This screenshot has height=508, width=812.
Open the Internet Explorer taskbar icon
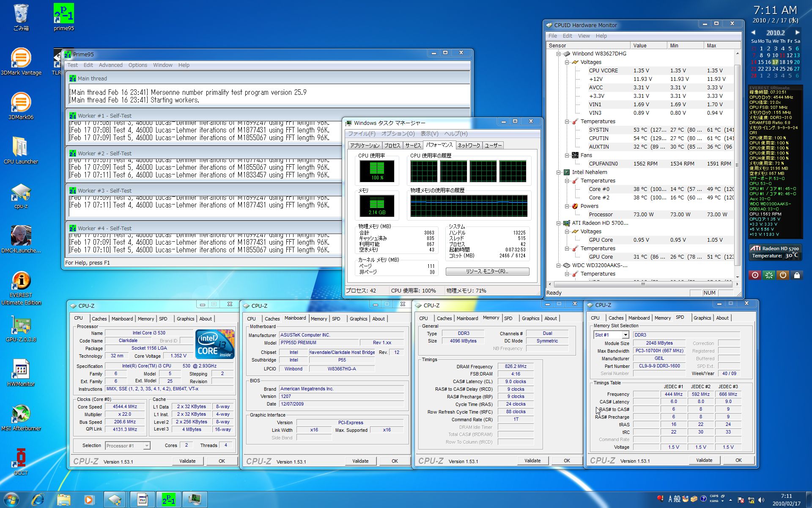coord(38,500)
